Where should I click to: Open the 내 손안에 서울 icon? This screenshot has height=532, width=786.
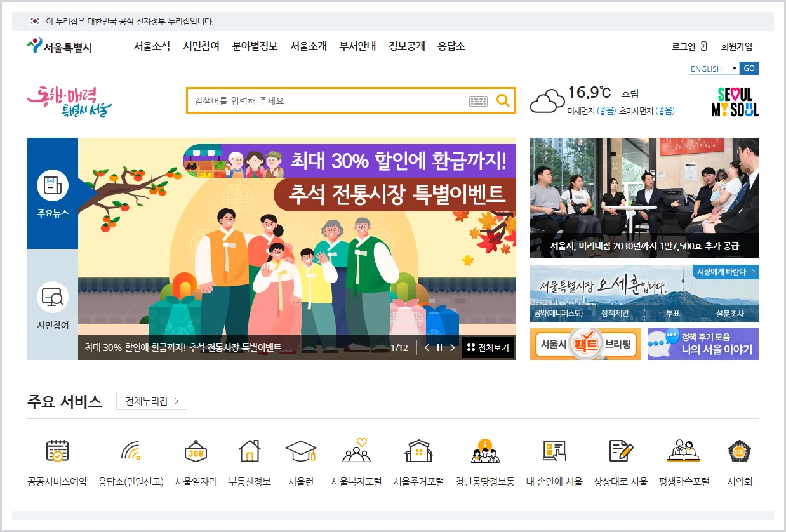(x=554, y=451)
